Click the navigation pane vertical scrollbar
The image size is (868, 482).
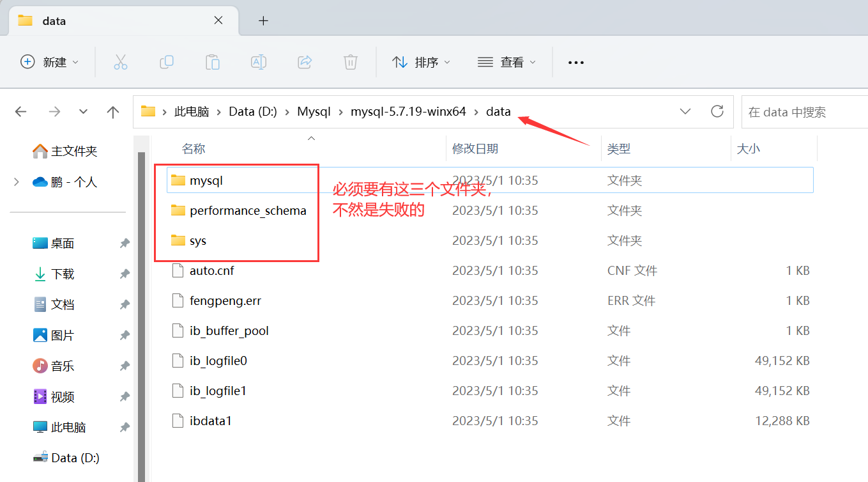tap(142, 316)
